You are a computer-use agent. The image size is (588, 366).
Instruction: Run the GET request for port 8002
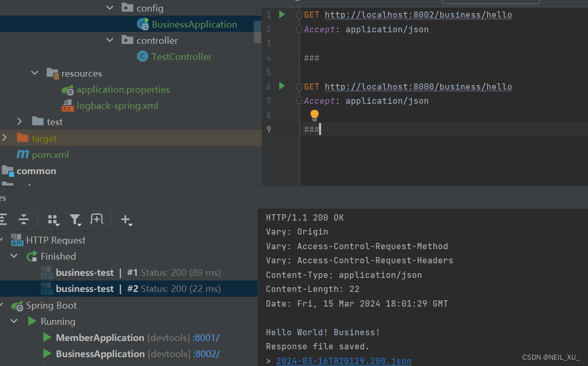tap(282, 15)
